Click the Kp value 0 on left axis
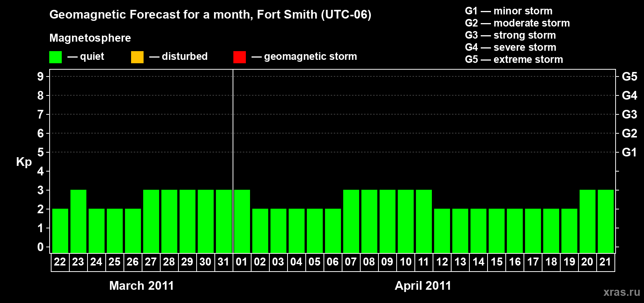 coord(41,247)
